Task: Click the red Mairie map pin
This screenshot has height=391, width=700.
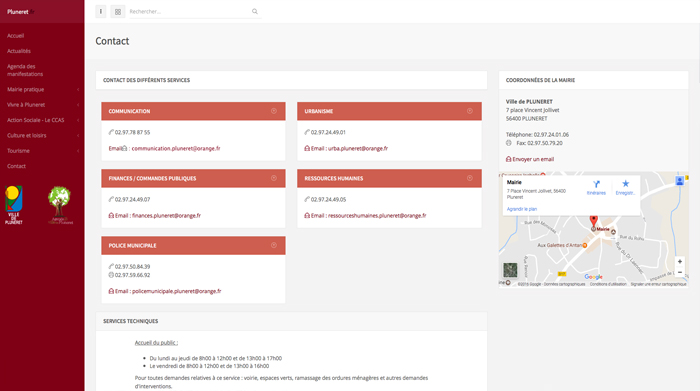Action: coord(594,220)
